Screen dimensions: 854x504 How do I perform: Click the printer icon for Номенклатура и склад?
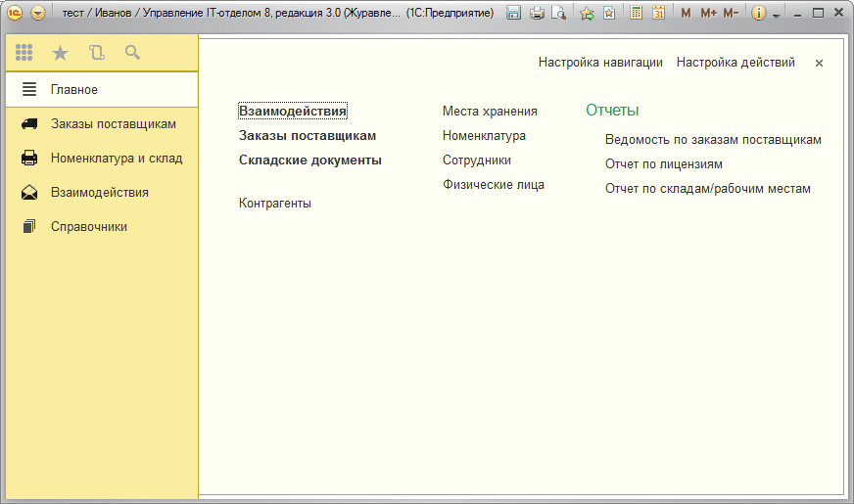[x=29, y=159]
